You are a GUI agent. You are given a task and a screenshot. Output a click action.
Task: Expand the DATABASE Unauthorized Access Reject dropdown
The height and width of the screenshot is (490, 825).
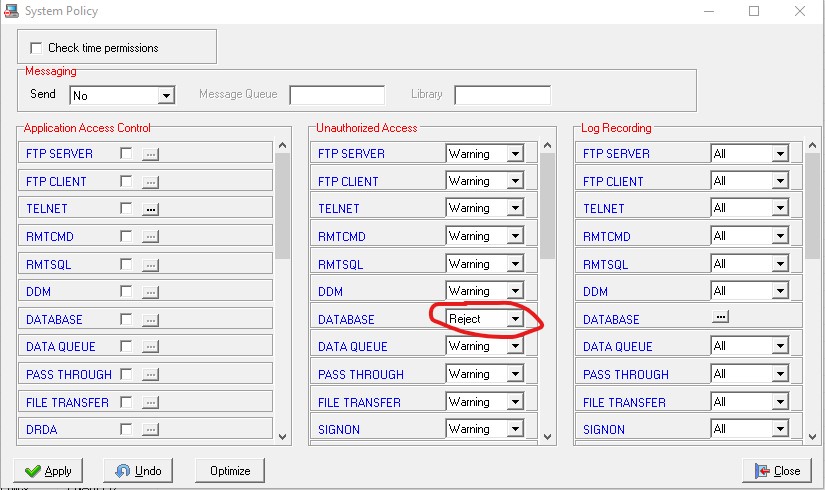[514, 319]
